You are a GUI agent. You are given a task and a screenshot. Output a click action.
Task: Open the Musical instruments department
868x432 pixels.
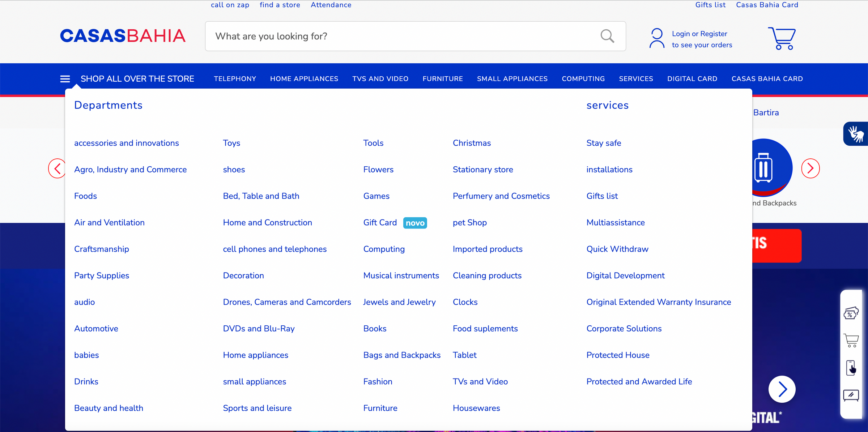[401, 275]
